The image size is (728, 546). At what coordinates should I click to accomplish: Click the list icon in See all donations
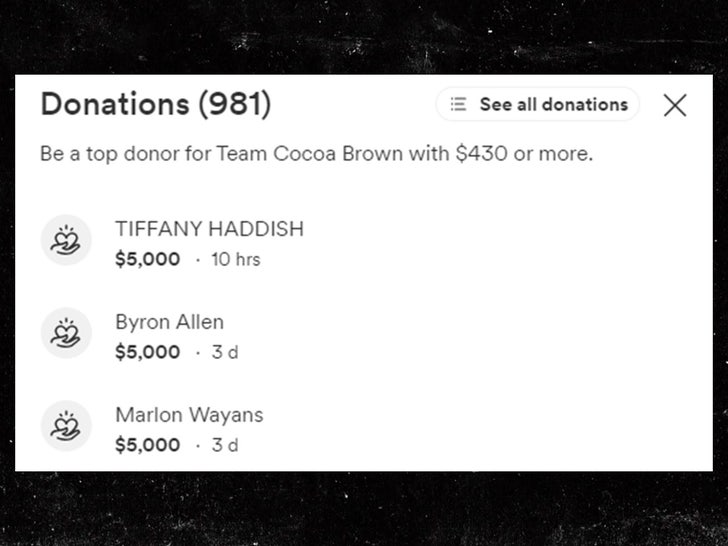tap(458, 104)
